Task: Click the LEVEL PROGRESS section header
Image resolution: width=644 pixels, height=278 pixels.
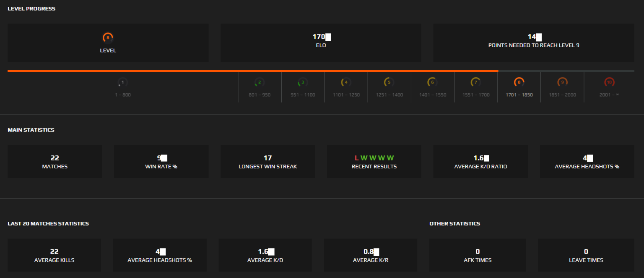Action: (31, 8)
